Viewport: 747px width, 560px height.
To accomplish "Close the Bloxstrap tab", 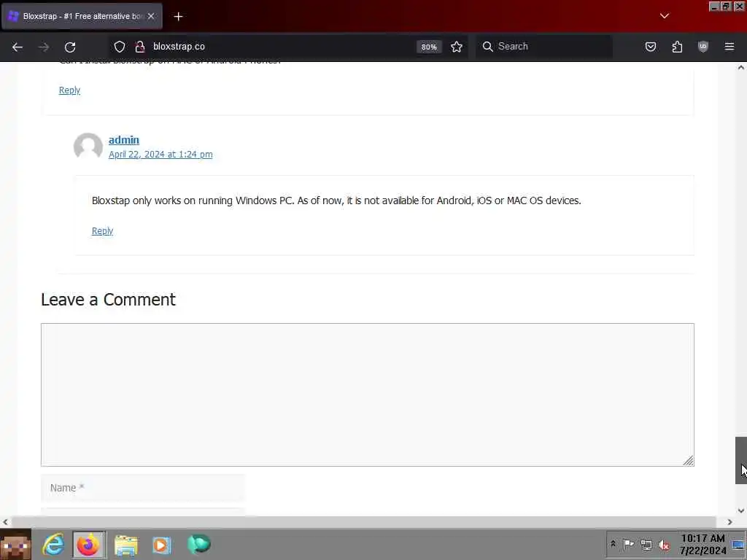I will [x=151, y=16].
